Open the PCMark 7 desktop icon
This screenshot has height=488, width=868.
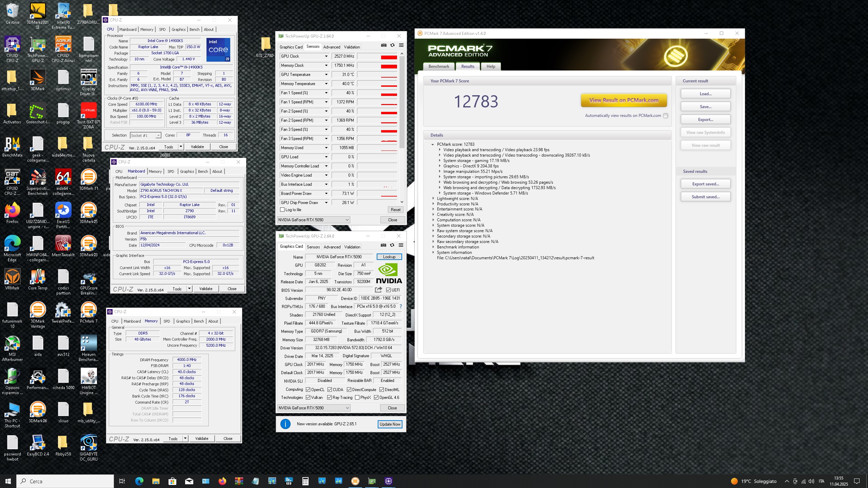coord(88,312)
